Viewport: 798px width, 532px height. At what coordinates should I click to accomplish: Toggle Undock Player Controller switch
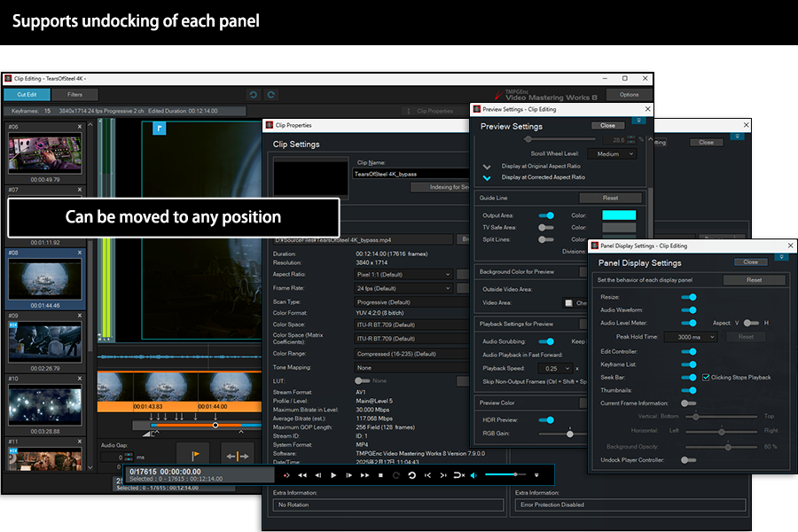tap(689, 460)
